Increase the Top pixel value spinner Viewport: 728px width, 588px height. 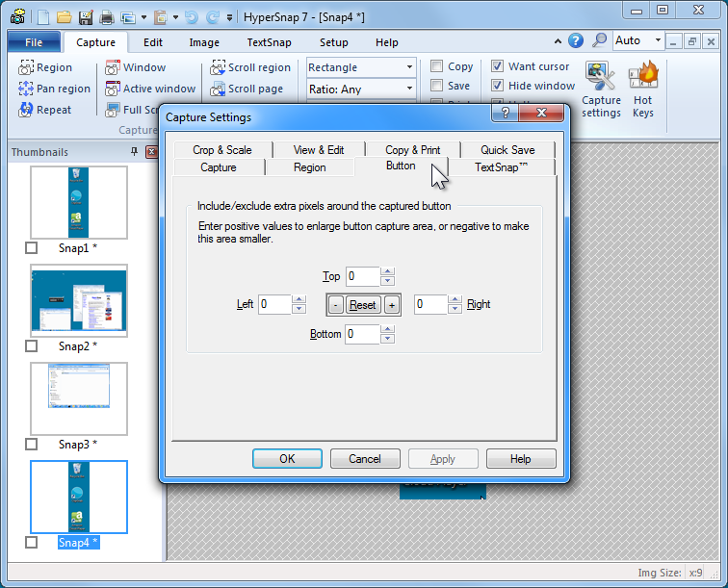tap(387, 272)
